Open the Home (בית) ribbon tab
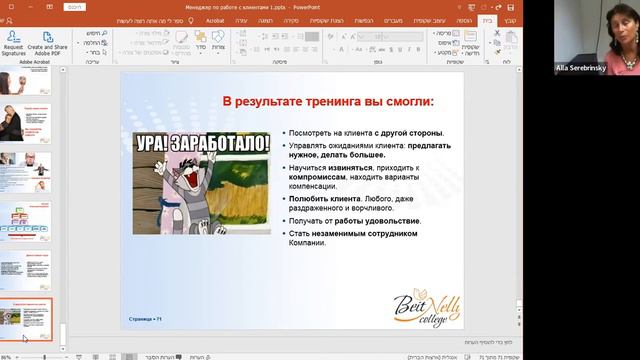This screenshot has width=640, height=360. coord(487,20)
